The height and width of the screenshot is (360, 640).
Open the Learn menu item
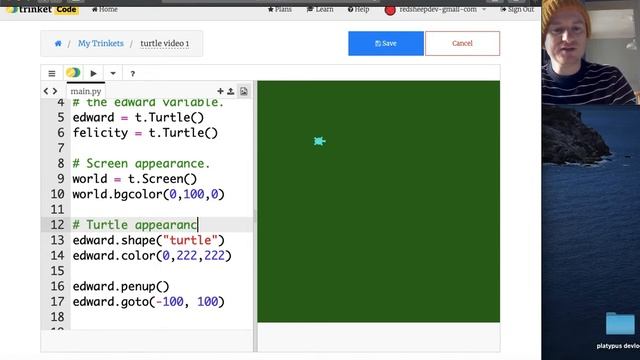(x=320, y=9)
